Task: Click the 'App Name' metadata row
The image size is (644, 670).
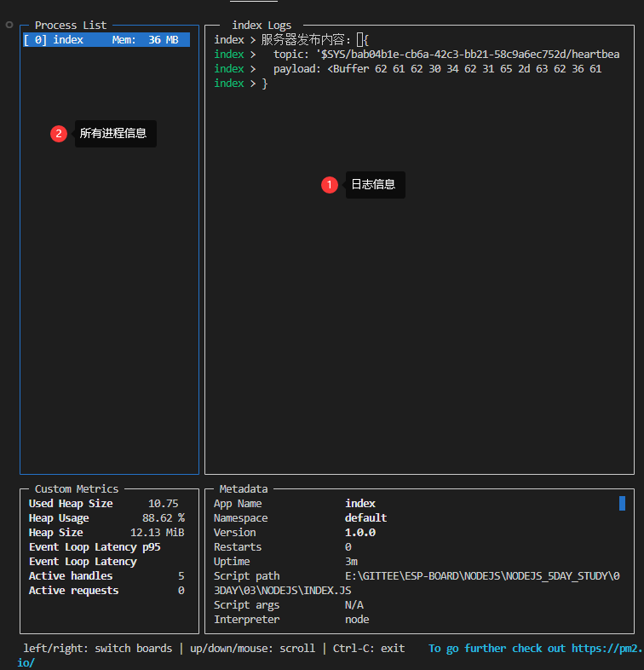Action: [x=295, y=504]
